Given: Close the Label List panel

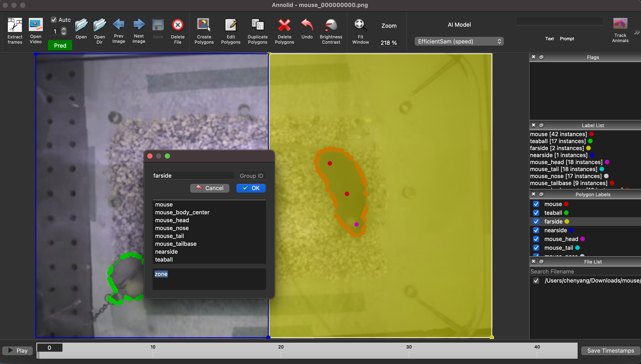Looking at the screenshot, I should [534, 125].
